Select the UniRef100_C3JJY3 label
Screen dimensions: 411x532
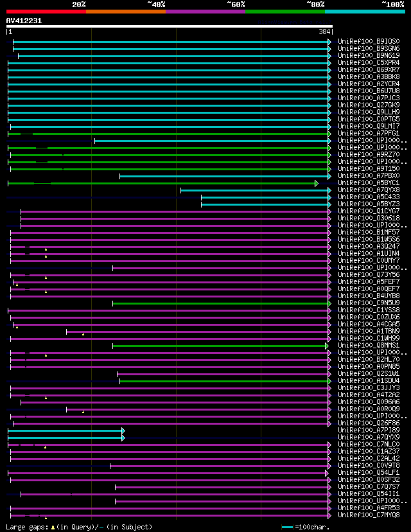tap(369, 388)
